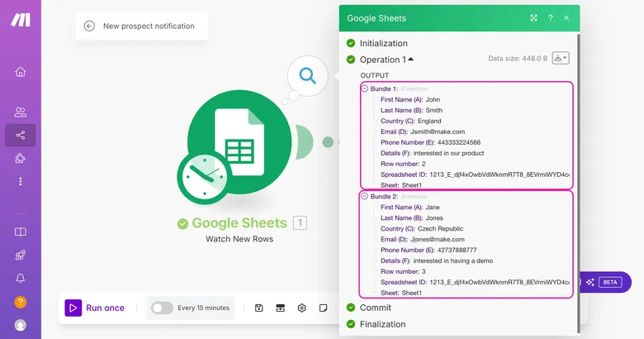Open the Scenarios share icon in the sidebar
Screen dimensions: 644x339
point(20,135)
